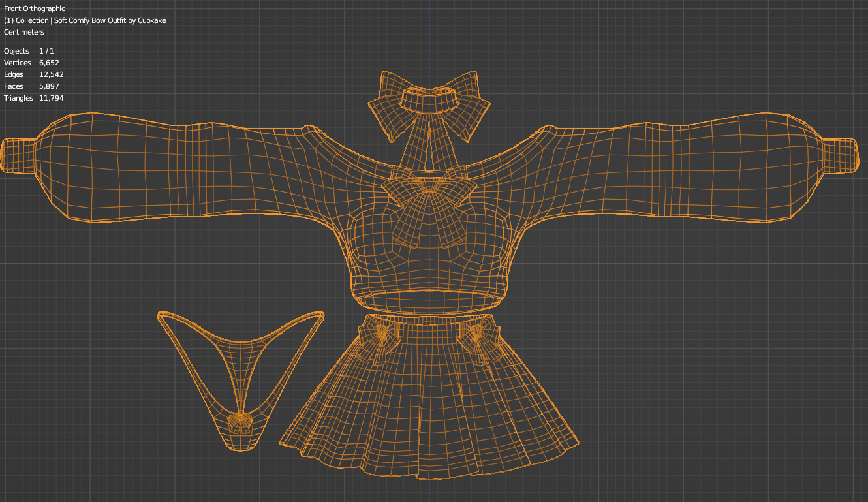Select the tiny bow on the underwear mesh
The image size is (868, 502).
coord(241,418)
